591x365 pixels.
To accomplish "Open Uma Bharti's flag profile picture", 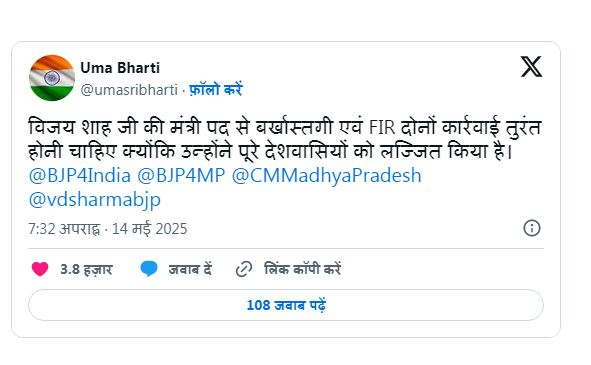I will coord(52,78).
